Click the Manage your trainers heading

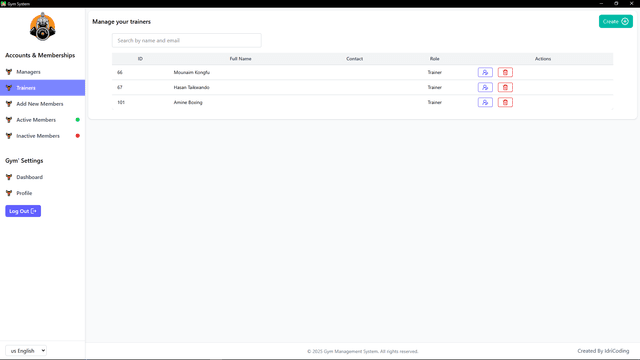coord(121,22)
